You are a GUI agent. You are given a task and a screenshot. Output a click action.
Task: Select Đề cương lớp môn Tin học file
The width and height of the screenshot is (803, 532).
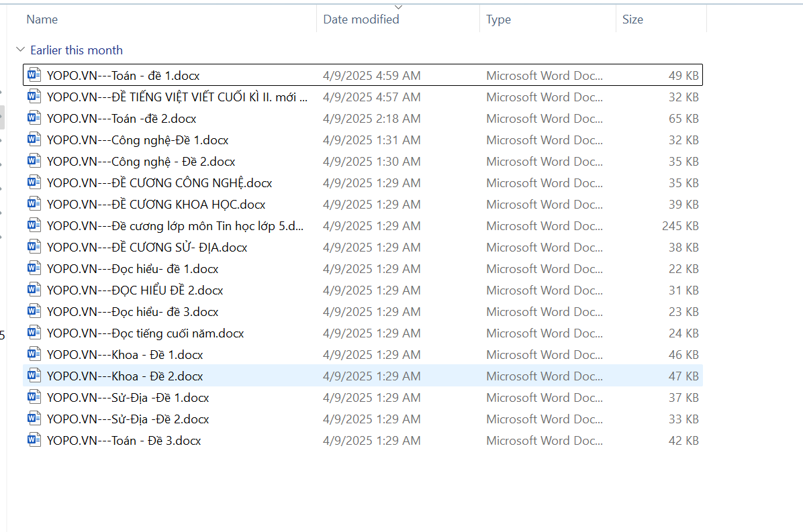tap(175, 226)
